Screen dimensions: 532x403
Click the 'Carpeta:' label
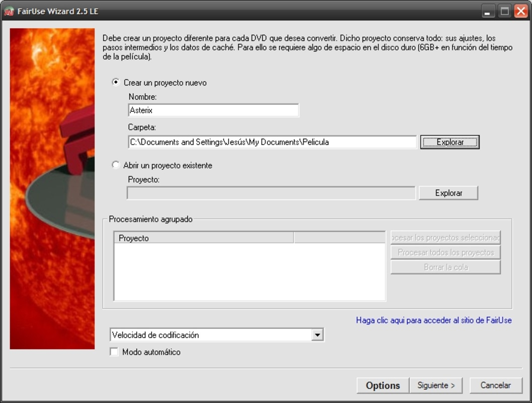coord(142,127)
